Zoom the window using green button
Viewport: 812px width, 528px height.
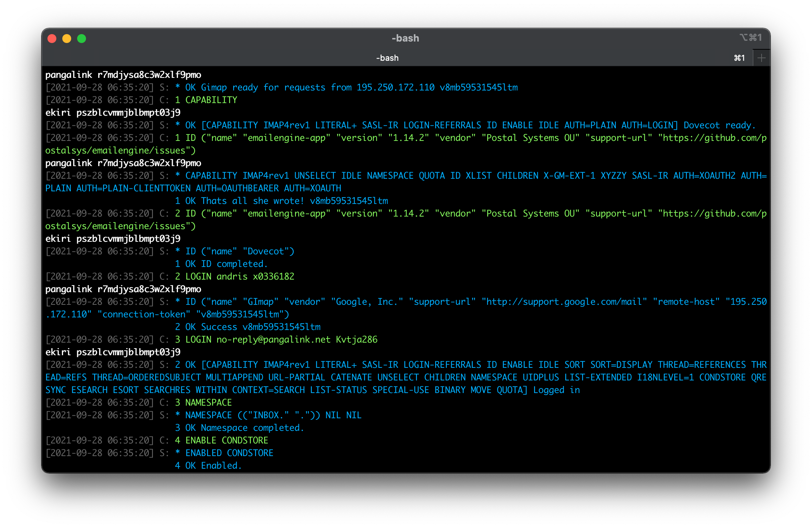pos(82,39)
